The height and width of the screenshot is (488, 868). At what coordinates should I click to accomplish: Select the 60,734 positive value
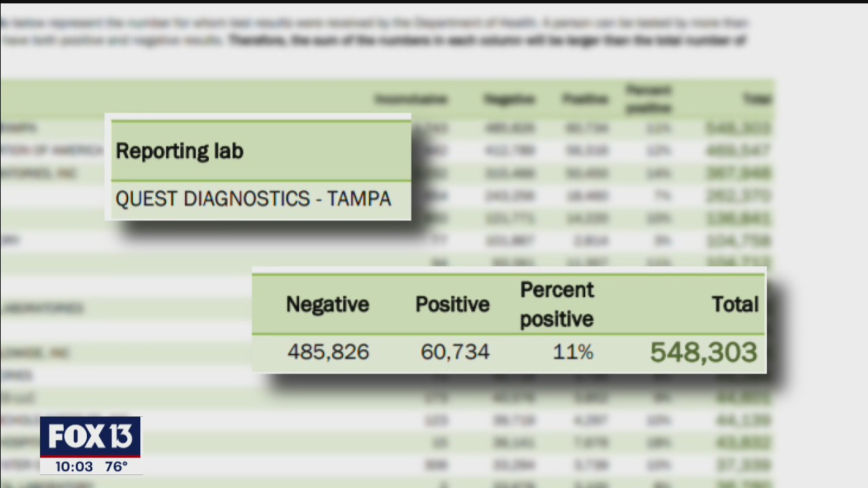point(455,352)
